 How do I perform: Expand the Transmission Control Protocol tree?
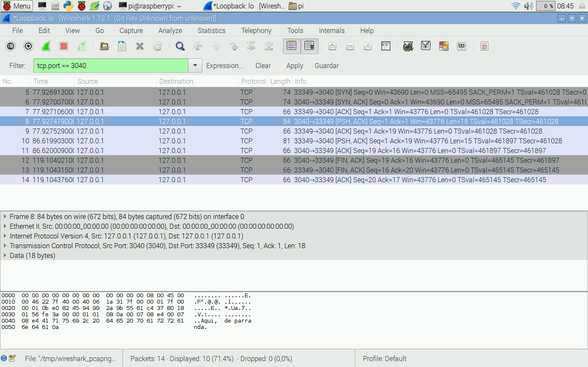[5, 246]
